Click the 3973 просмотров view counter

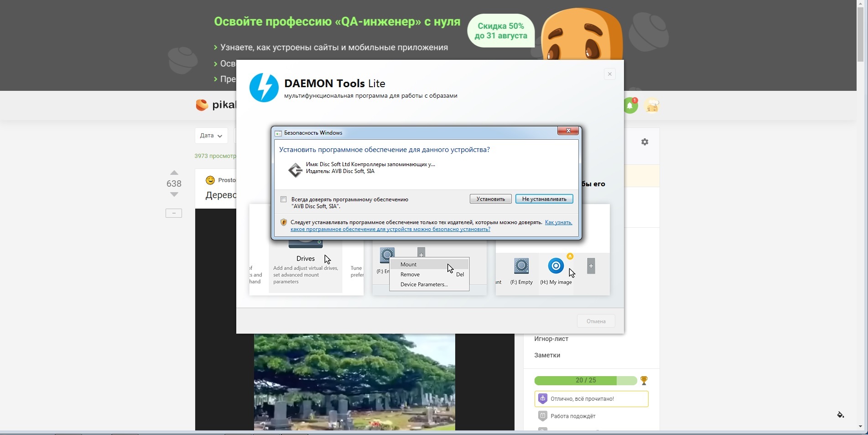(215, 156)
